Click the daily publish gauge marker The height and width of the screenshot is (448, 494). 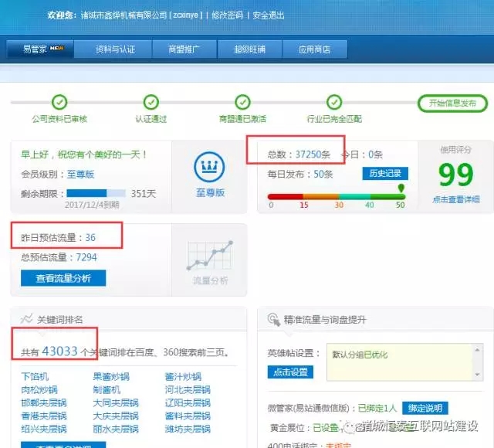pyautogui.click(x=401, y=188)
